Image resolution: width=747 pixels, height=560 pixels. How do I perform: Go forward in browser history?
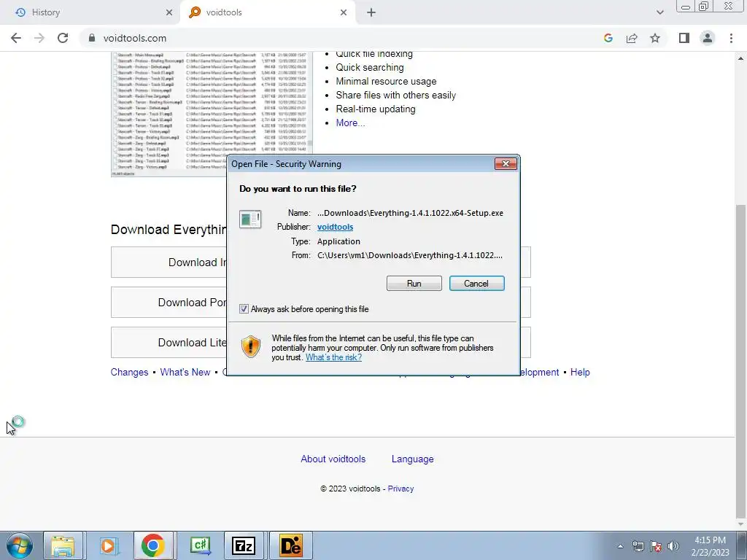click(39, 38)
